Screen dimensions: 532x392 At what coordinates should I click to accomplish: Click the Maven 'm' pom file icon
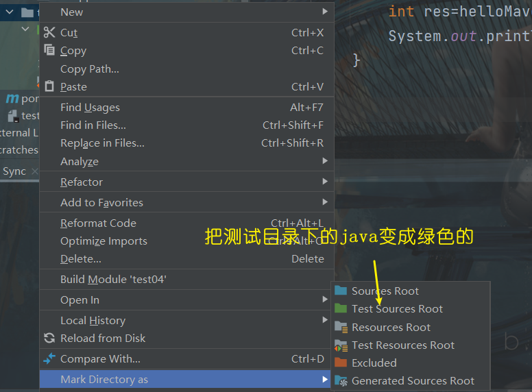pyautogui.click(x=12, y=99)
